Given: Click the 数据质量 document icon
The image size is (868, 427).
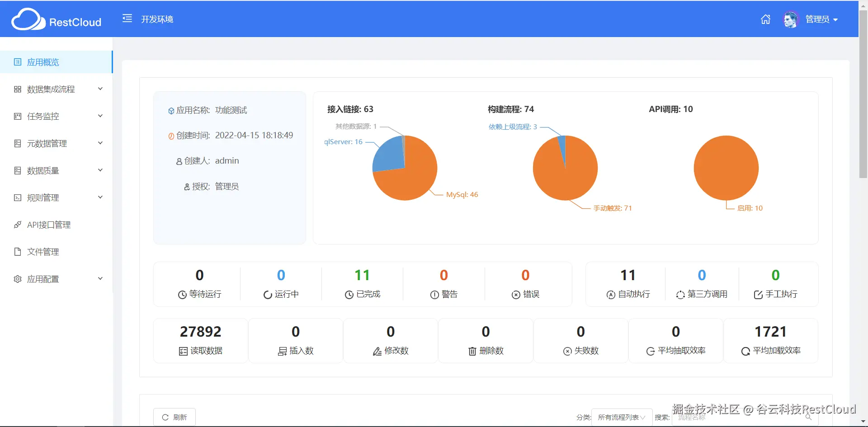Looking at the screenshot, I should point(18,170).
